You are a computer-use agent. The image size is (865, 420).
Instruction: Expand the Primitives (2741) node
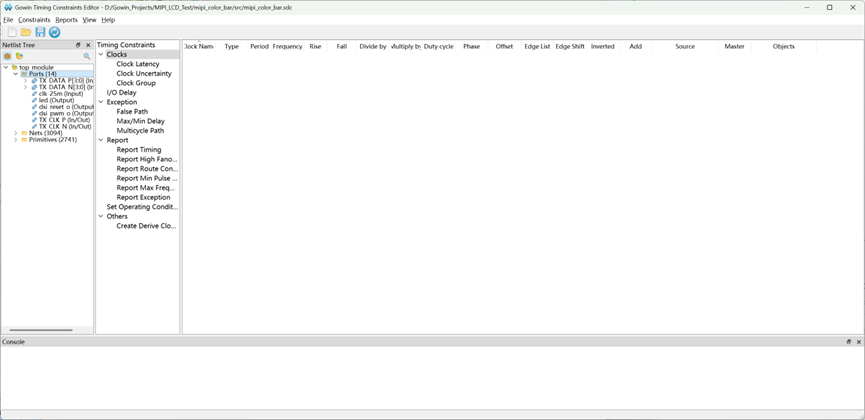(15, 140)
